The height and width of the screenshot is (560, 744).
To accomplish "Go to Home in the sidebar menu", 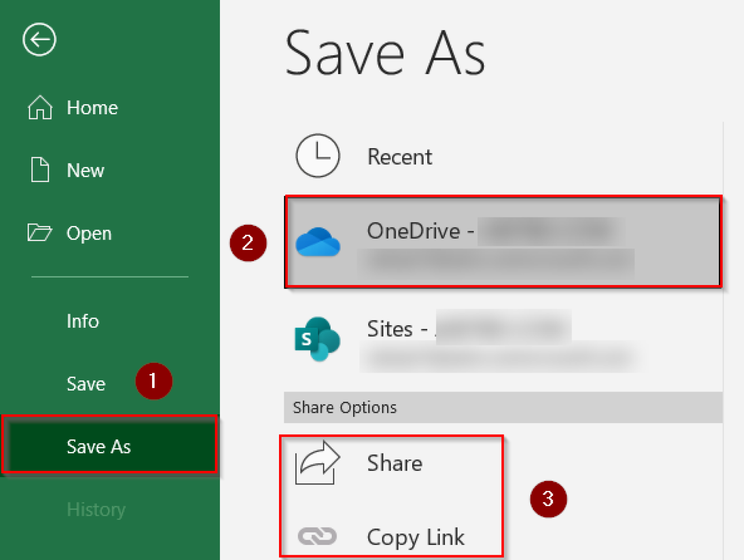I will [92, 107].
